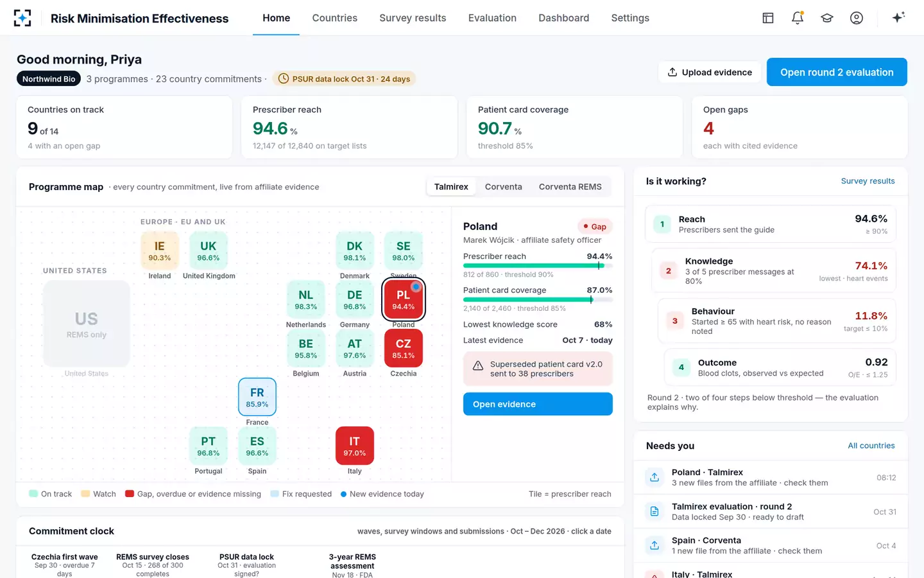Screen dimensions: 924x578
Task: Select the France tile on the map
Action: pyautogui.click(x=257, y=398)
